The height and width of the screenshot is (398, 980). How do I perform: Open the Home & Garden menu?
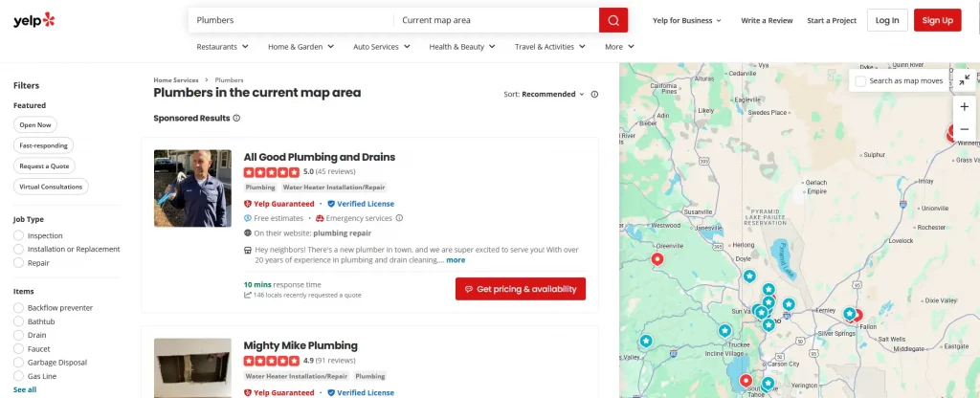click(x=301, y=47)
